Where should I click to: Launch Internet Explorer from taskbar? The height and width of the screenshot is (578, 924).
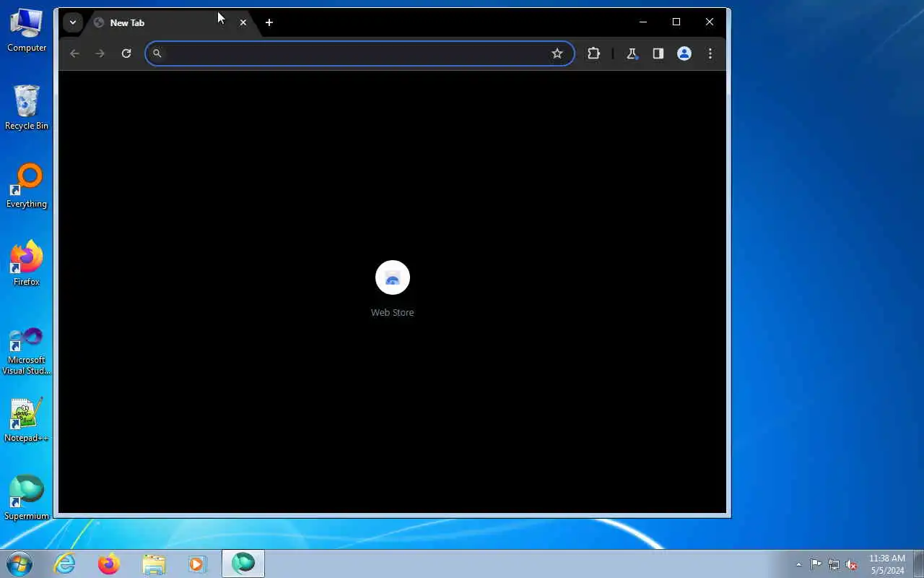[x=65, y=564]
